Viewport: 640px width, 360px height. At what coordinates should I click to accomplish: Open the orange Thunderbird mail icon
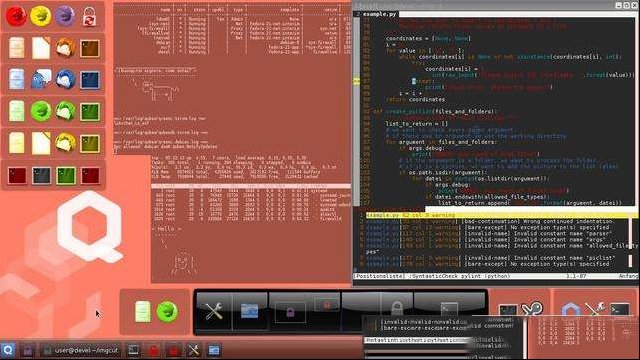65,48
